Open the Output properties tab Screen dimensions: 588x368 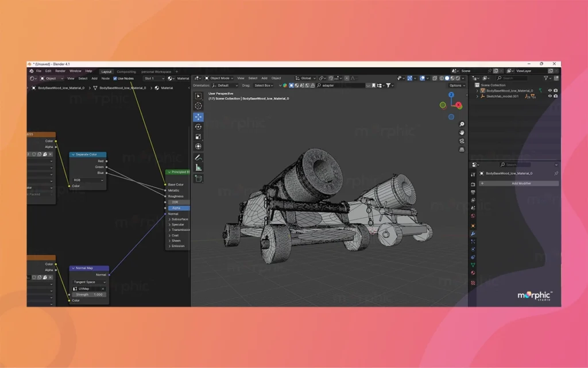(473, 192)
